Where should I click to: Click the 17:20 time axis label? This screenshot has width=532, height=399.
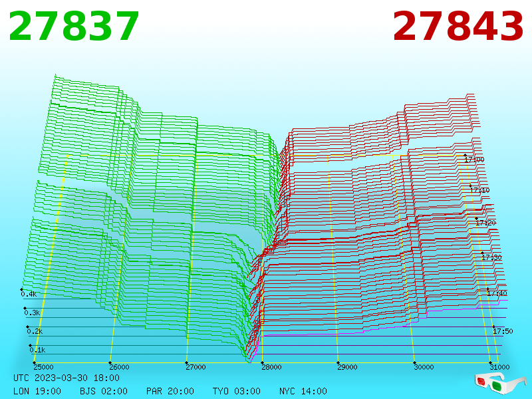486,223
